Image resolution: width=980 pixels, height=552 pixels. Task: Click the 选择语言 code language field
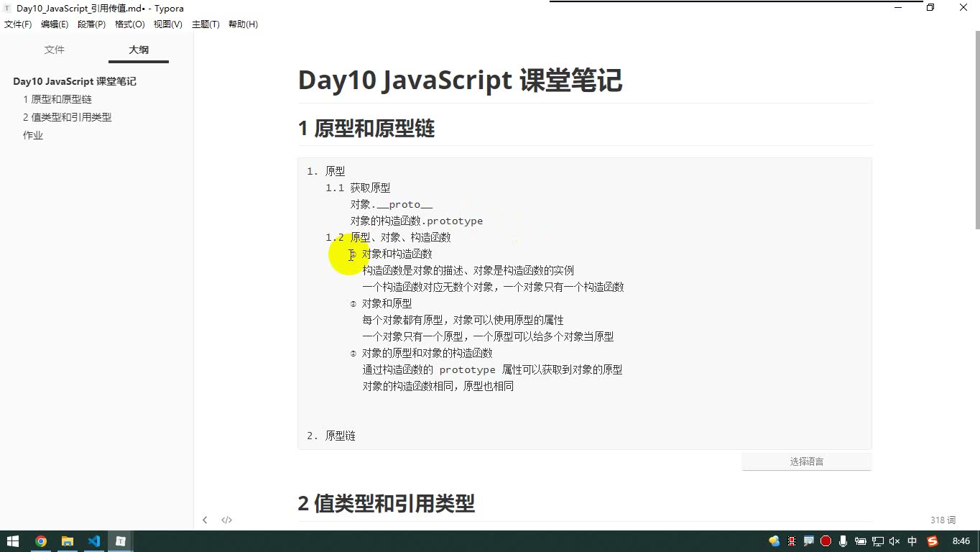coord(807,461)
